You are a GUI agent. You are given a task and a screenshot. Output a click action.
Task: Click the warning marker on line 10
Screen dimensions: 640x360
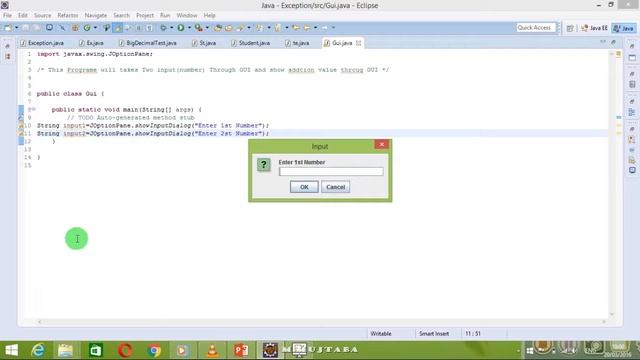21,125
